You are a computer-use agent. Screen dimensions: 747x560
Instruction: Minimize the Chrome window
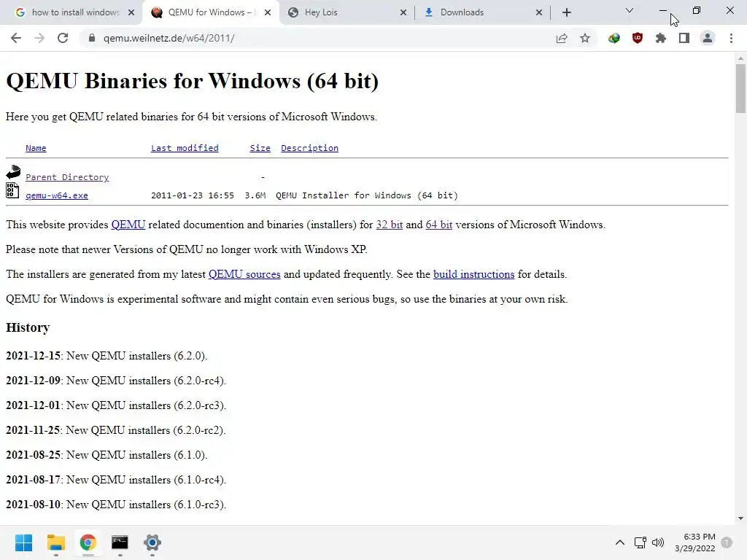tap(663, 10)
